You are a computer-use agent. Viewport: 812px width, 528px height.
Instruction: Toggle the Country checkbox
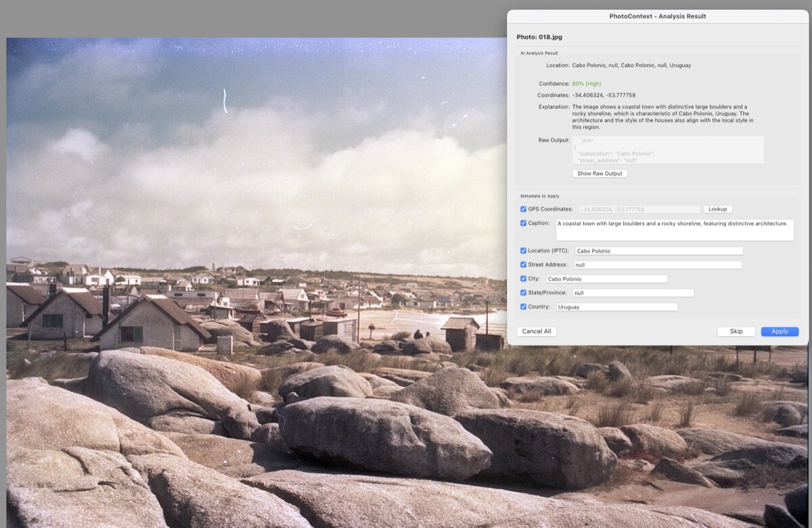click(x=522, y=306)
